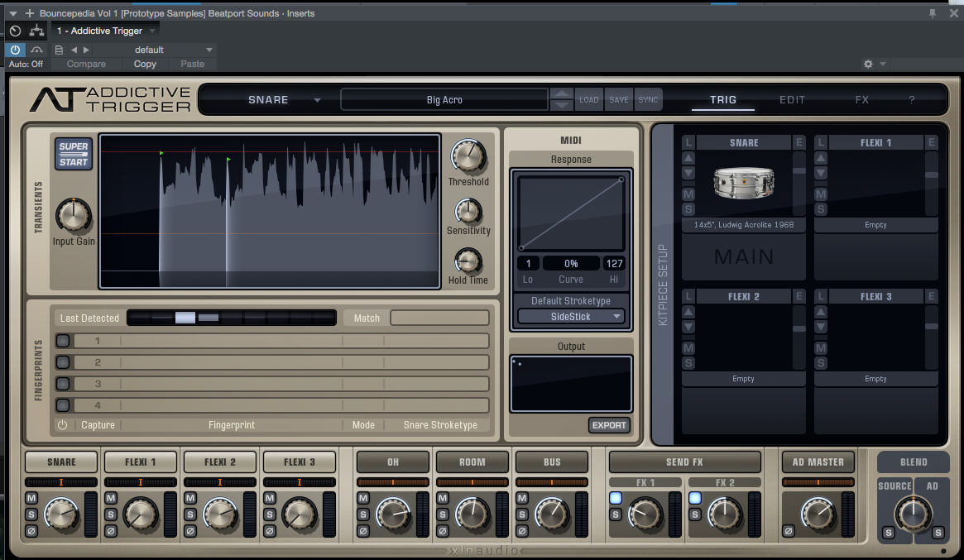The height and width of the screenshot is (560, 964).
Task: Activate the Super Start transient mode
Action: point(73,154)
